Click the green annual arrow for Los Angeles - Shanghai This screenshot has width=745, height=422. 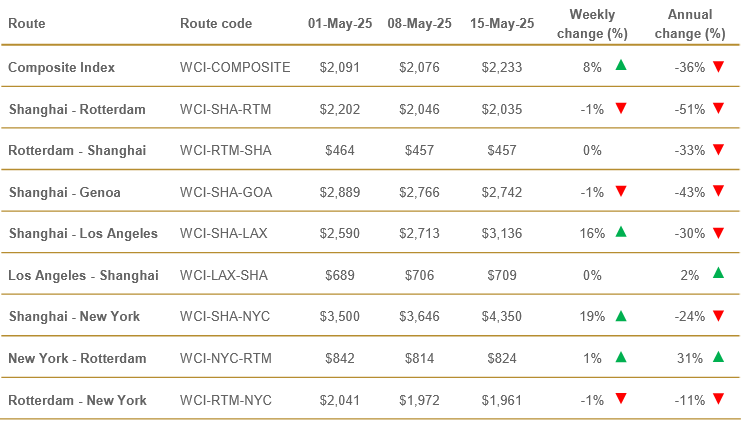718,273
